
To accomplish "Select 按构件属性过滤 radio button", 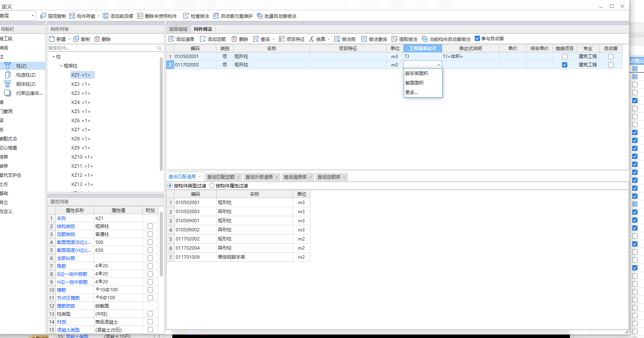I will pyautogui.click(x=212, y=186).
